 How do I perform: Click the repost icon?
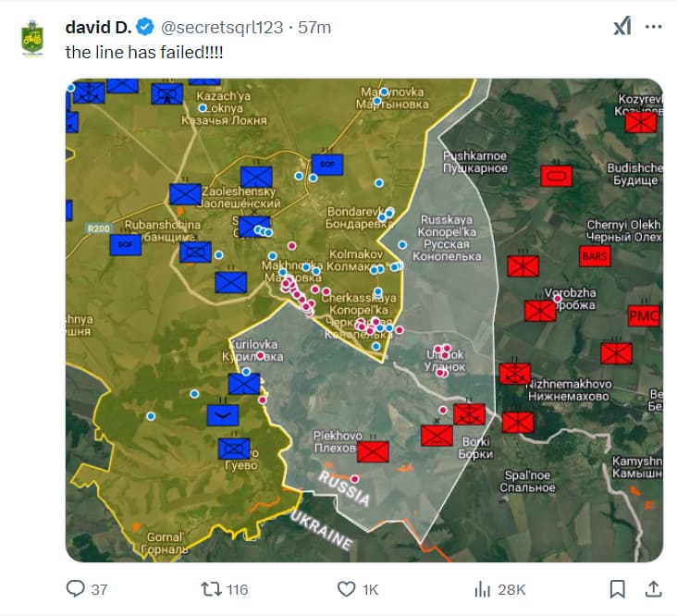tap(211, 589)
